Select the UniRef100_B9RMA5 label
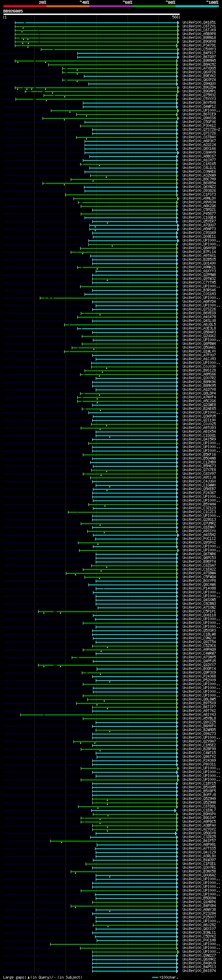Screen dimensions: 222x980 (x=199, y=60)
